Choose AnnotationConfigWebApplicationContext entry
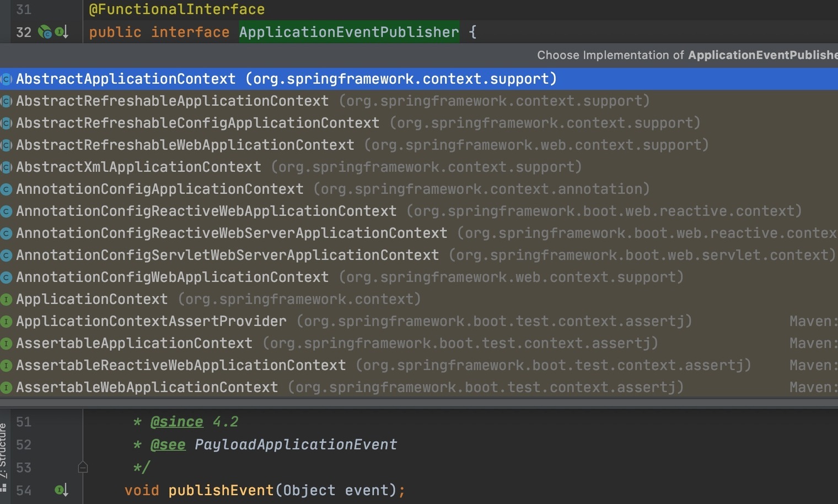 (x=419, y=277)
